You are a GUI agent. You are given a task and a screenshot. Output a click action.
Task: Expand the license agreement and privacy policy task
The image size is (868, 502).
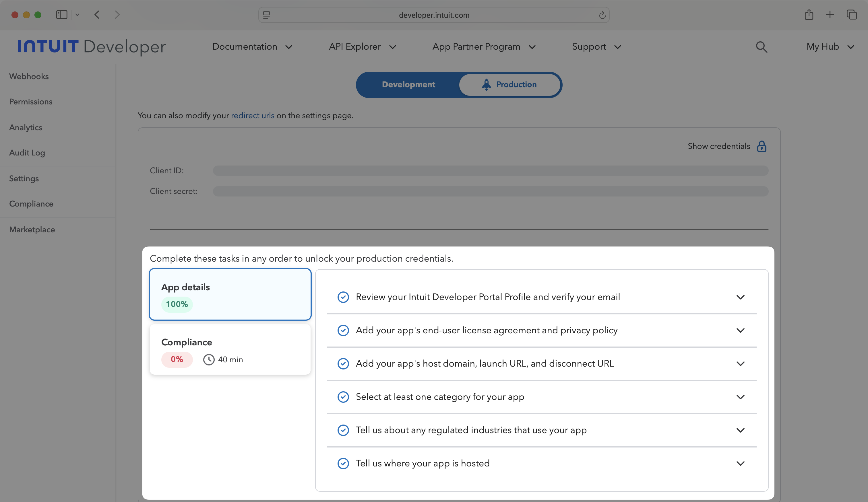pos(741,330)
